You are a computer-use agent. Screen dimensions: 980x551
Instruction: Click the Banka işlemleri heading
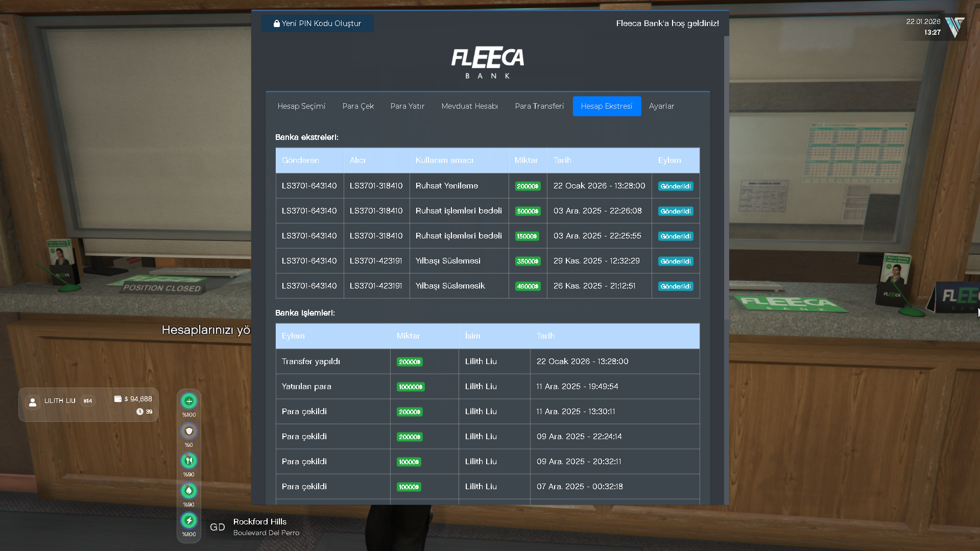coord(305,313)
